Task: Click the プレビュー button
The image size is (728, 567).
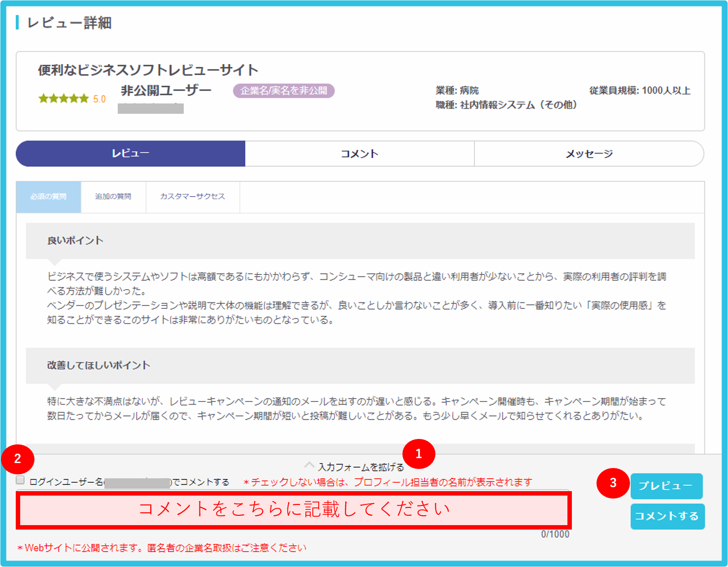Action: pyautogui.click(x=666, y=486)
